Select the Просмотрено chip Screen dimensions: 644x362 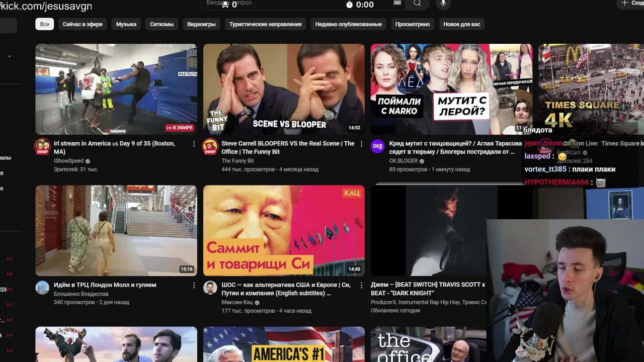pos(413,24)
